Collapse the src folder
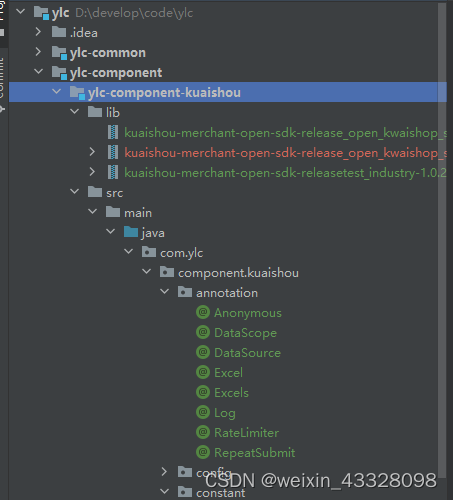The height and width of the screenshot is (500, 453). 75,192
